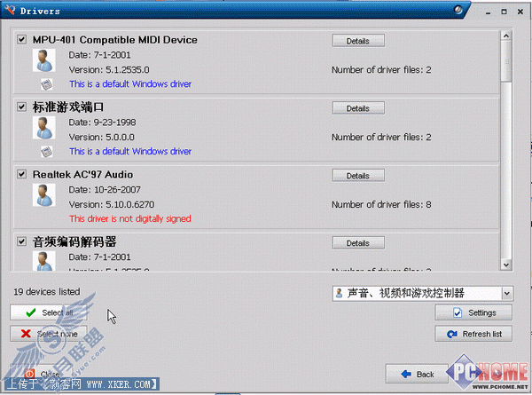This screenshot has width=532, height=395.
Task: Click the Realtek AC'97 Audio device icon
Action: 44,195
